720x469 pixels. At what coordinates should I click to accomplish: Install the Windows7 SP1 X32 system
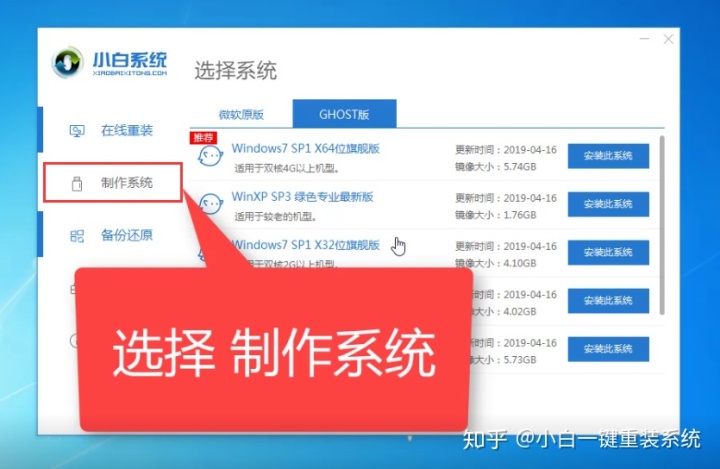click(608, 252)
